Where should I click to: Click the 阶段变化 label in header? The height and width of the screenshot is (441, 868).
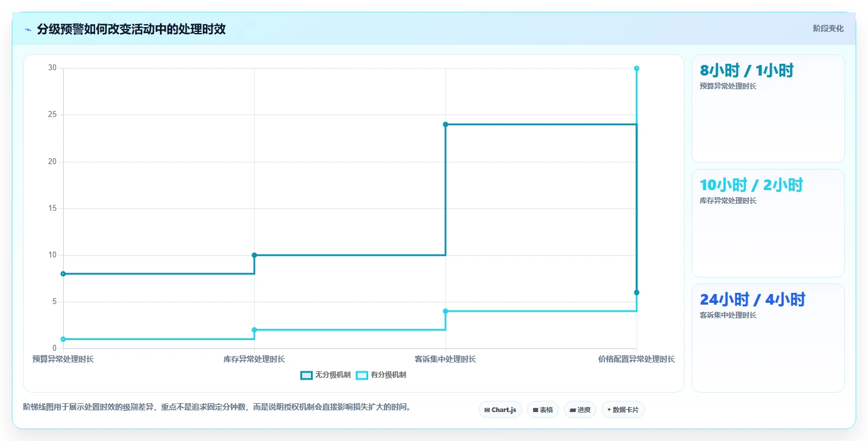(x=828, y=29)
